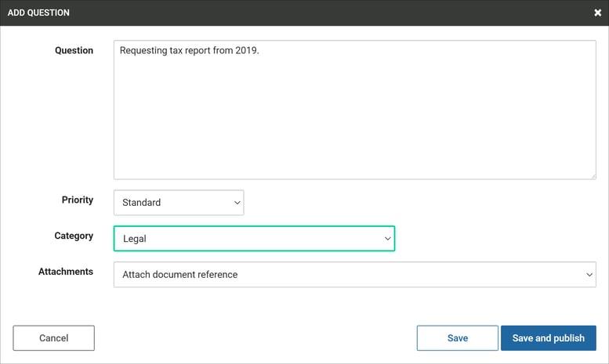Open the Attach document reference dropdown

click(354, 275)
